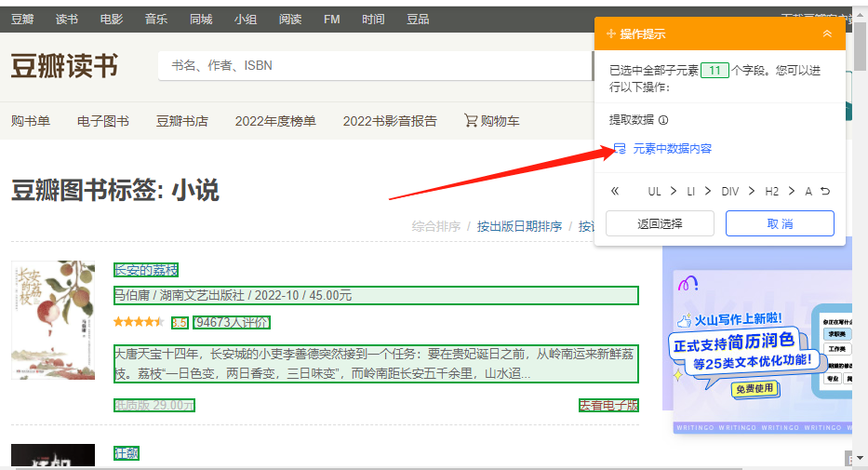868x470 pixels.
Task: Open the 同城 top navigation link
Action: coord(201,20)
